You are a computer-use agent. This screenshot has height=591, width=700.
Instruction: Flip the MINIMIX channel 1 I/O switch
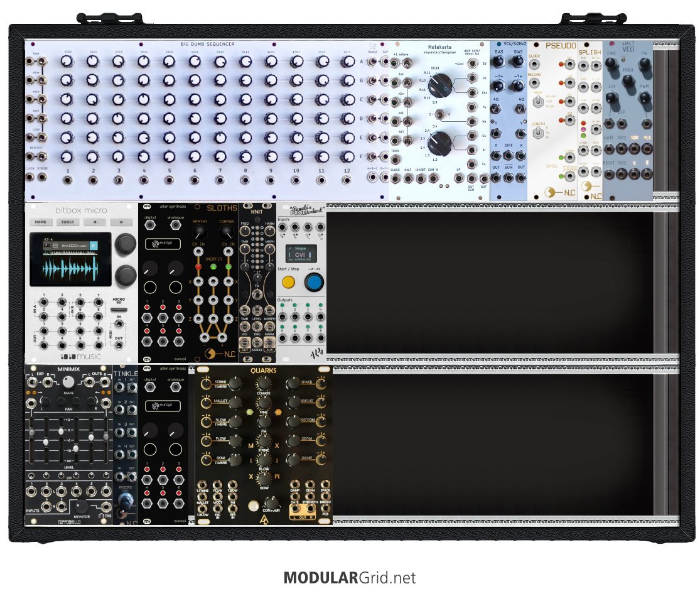(x=31, y=477)
